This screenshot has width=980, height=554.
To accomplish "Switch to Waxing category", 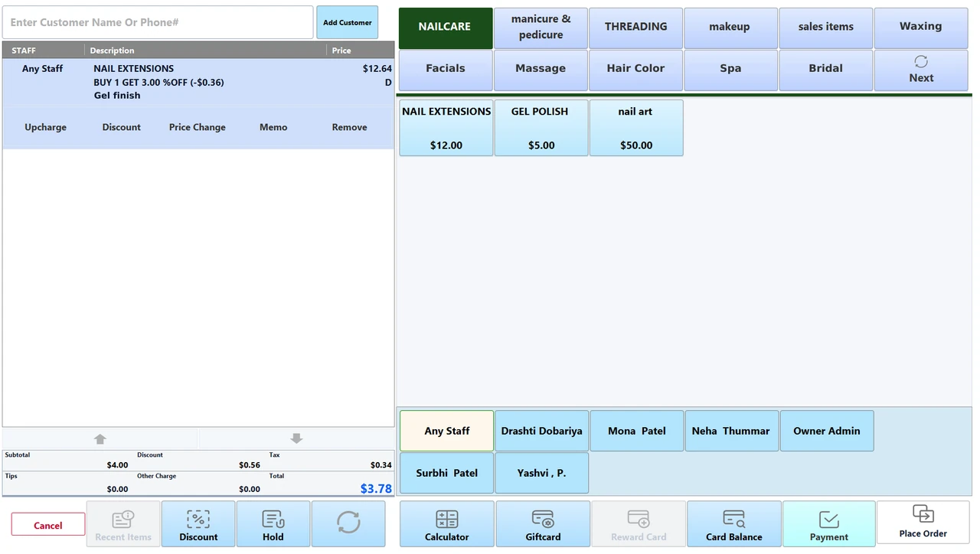I will [921, 28].
